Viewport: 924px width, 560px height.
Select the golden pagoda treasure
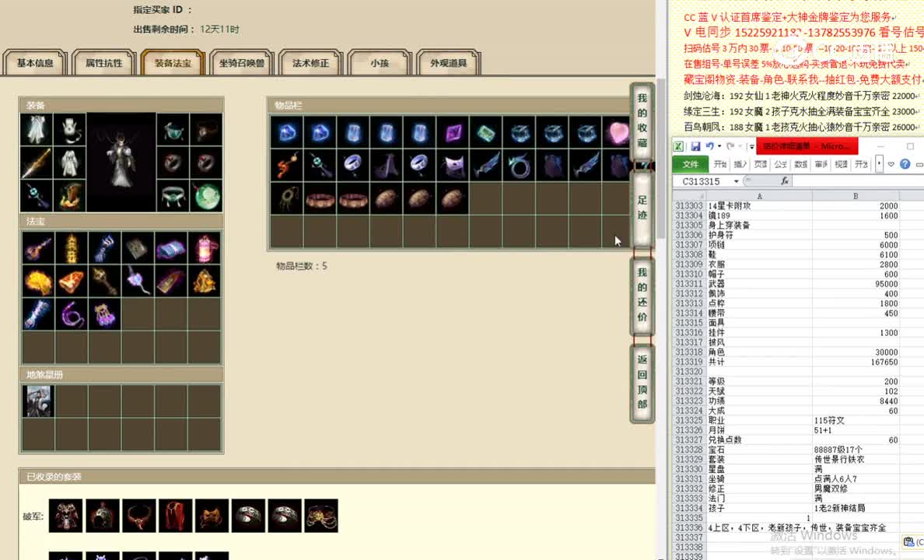tap(72, 248)
